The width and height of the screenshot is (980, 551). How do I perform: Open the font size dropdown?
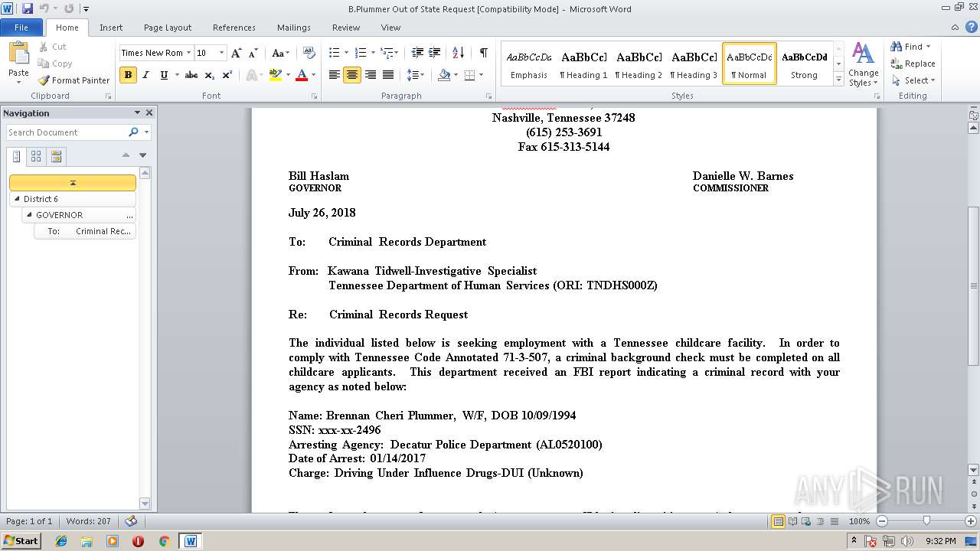pos(222,53)
